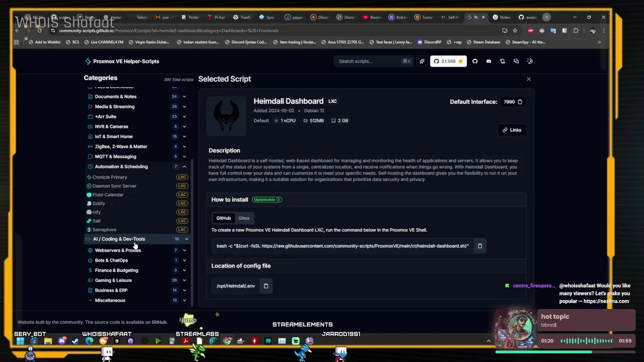Click the /opt/Heimdall/.env path text
Screen dimensions: 644x362
click(x=235, y=286)
